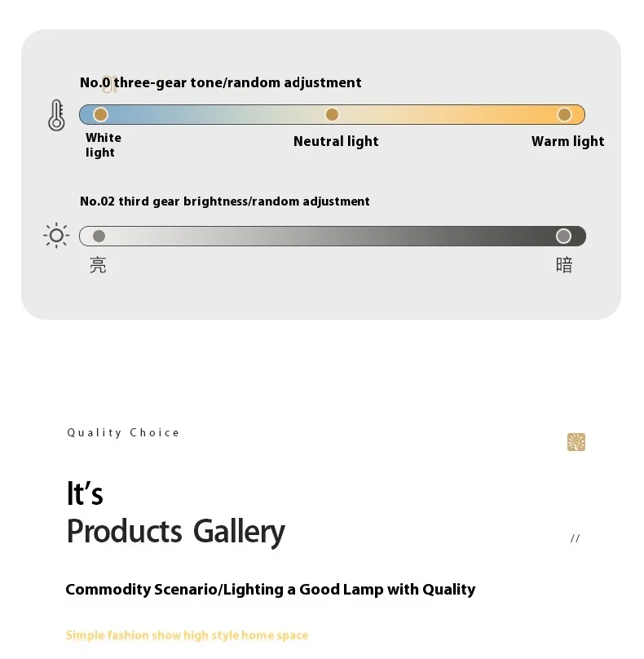Click the Commodity Scenario subtitle text
Viewport: 644px width, 659px height.
pyautogui.click(x=270, y=590)
